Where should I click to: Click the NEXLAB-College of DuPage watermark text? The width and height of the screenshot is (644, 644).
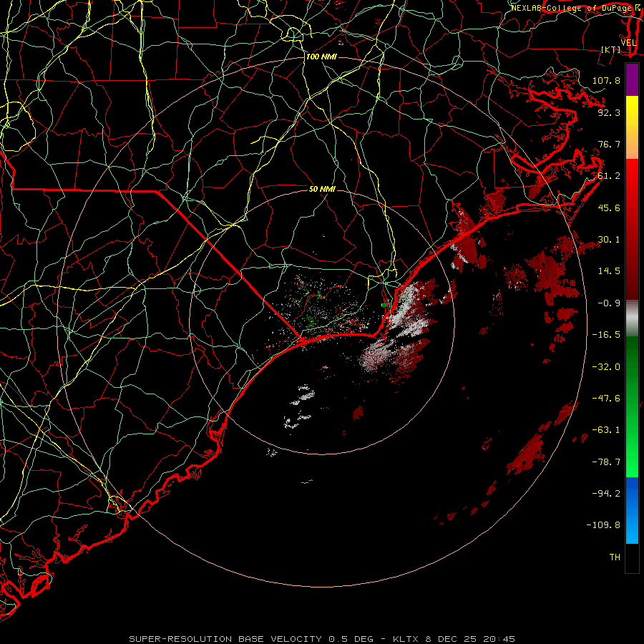click(571, 8)
